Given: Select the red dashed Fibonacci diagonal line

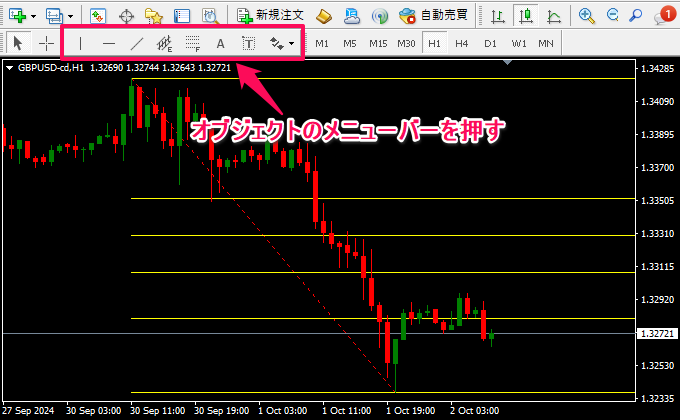Looking at the screenshot, I should click(263, 236).
